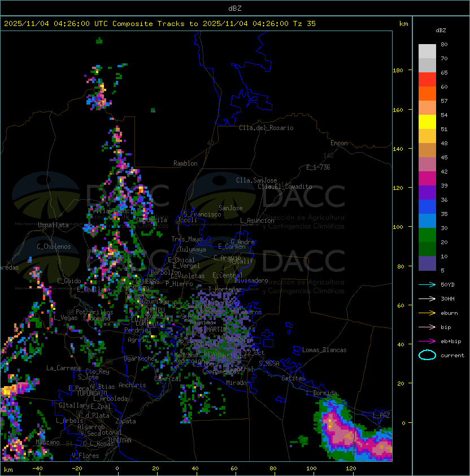Click the 'eburn' legend label
Viewport: 470px width, 476px height.
[x=449, y=313]
